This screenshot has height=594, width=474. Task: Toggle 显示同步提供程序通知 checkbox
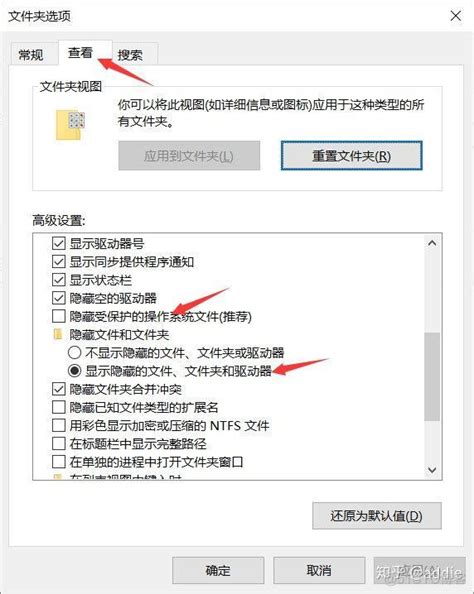(58, 261)
